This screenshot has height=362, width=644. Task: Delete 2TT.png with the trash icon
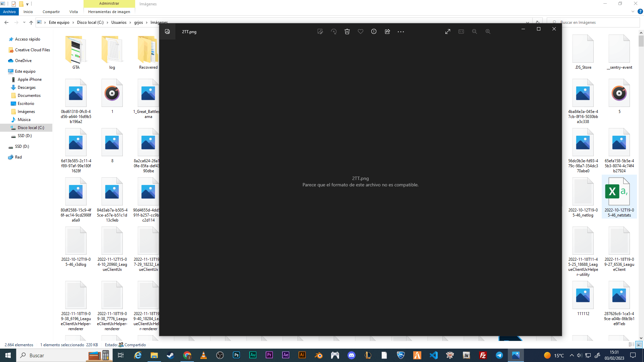[x=347, y=32]
